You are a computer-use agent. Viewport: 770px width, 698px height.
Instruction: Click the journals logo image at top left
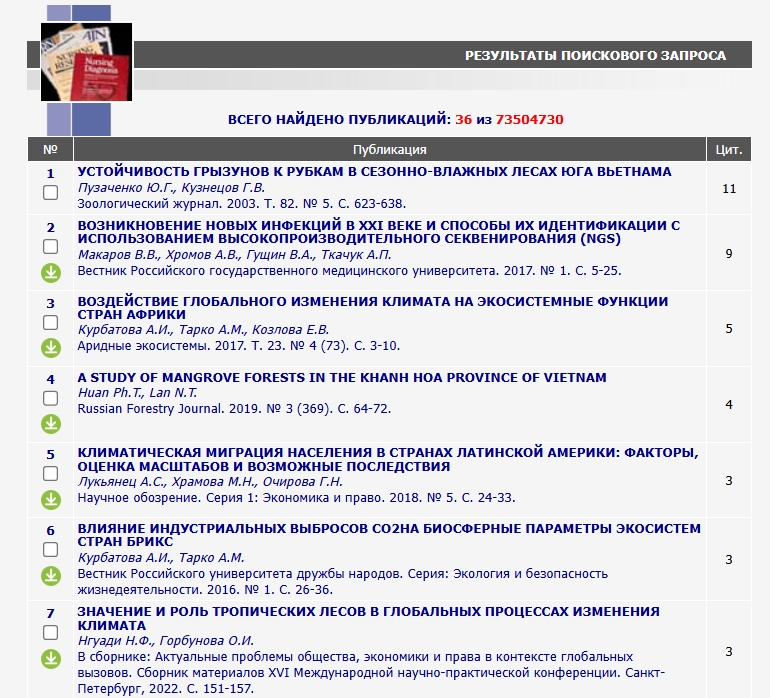(86, 63)
